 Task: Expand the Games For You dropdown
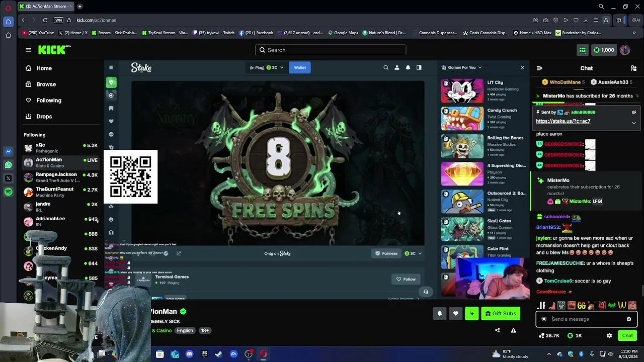461,67
